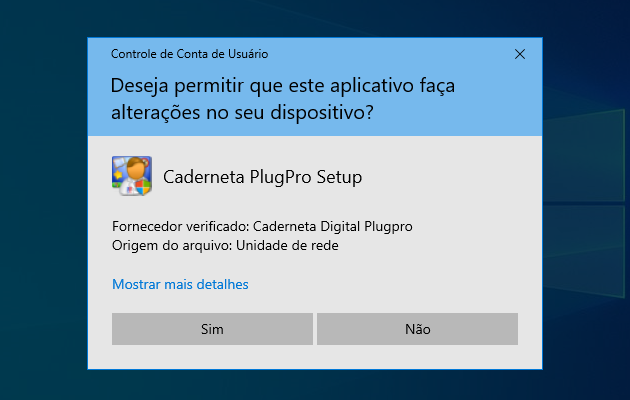Click the 'Deseja permitir que este aplicativo' heading line
The image size is (630, 400).
[283, 86]
